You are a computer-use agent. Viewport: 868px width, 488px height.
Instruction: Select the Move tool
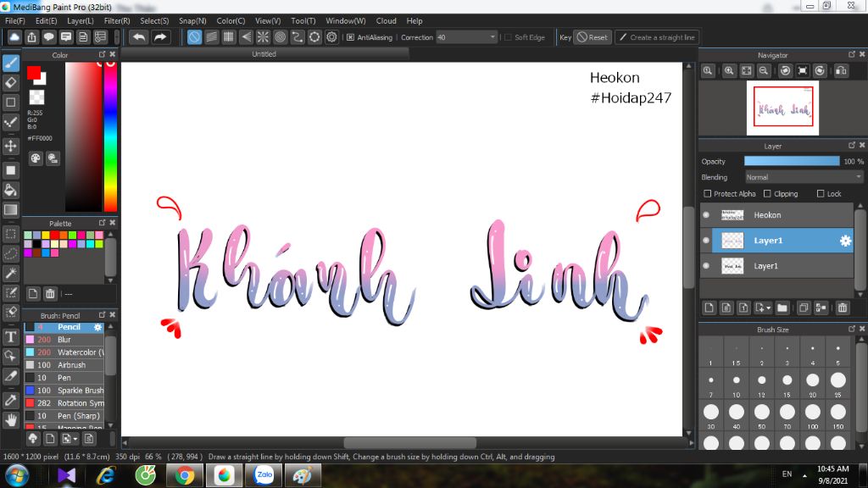(x=10, y=146)
